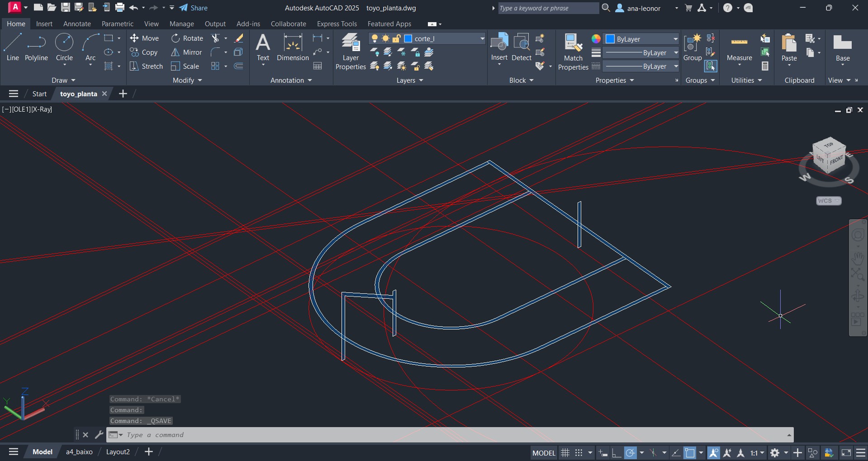Toggle drawing grid display in status bar
This screenshot has width=868, height=461.
pos(565,452)
